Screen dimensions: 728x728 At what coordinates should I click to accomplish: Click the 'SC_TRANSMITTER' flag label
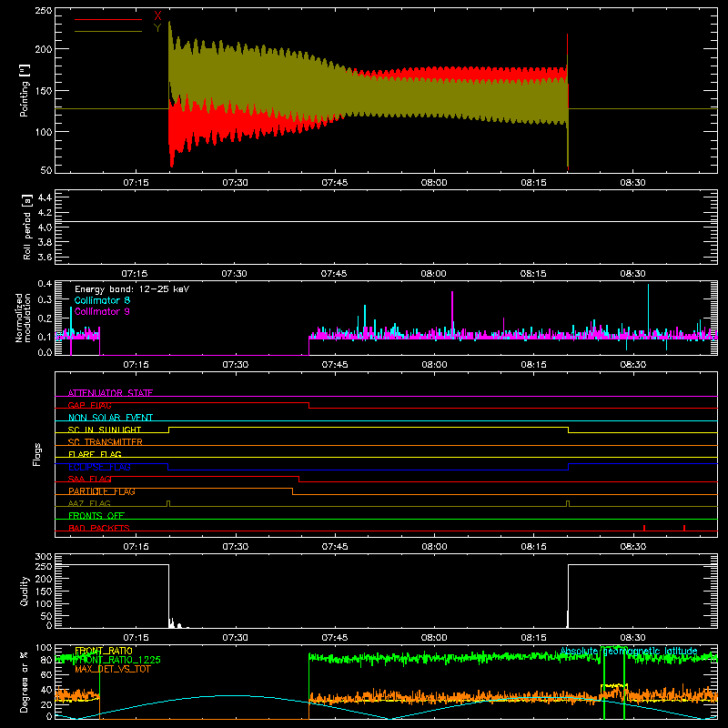[x=106, y=442]
